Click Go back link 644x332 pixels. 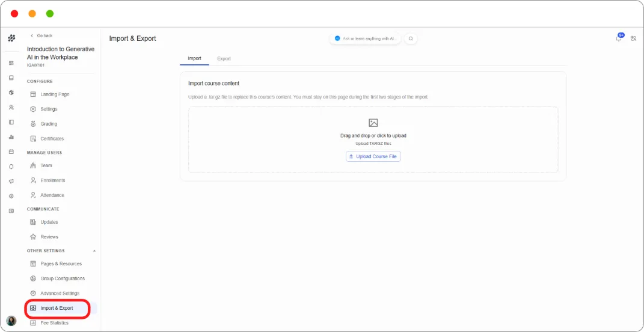pyautogui.click(x=41, y=35)
